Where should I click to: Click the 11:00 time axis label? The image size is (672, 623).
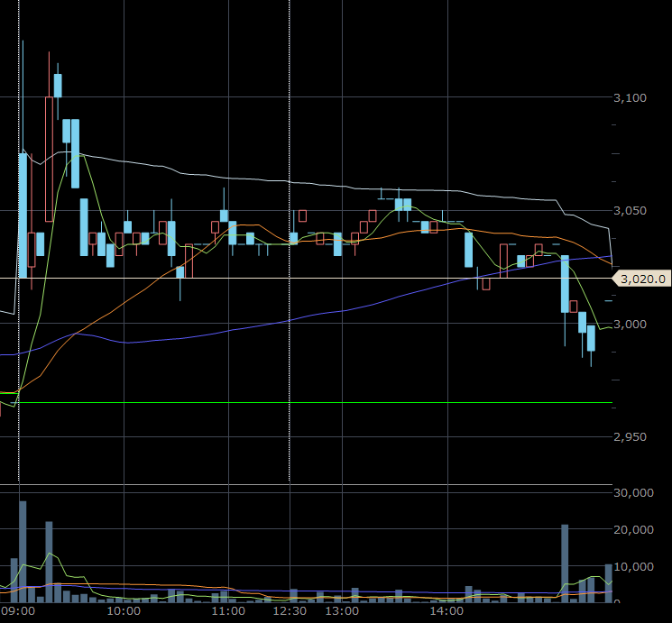point(228,611)
